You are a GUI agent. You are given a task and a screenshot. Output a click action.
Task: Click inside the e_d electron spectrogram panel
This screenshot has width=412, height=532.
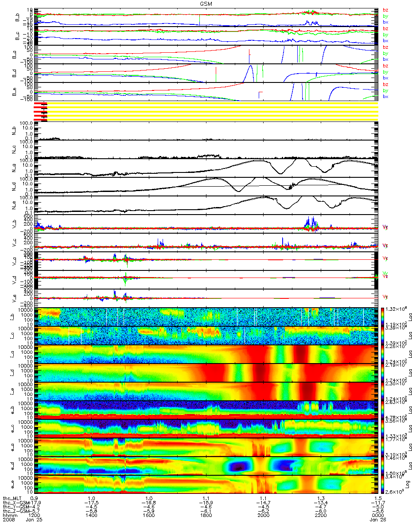coord(206,466)
